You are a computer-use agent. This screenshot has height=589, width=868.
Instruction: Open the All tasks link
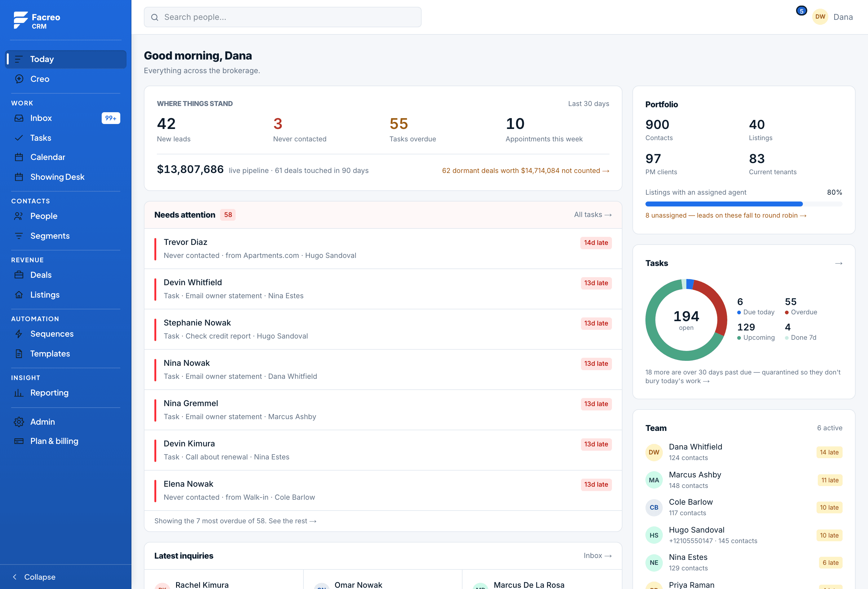(592, 215)
